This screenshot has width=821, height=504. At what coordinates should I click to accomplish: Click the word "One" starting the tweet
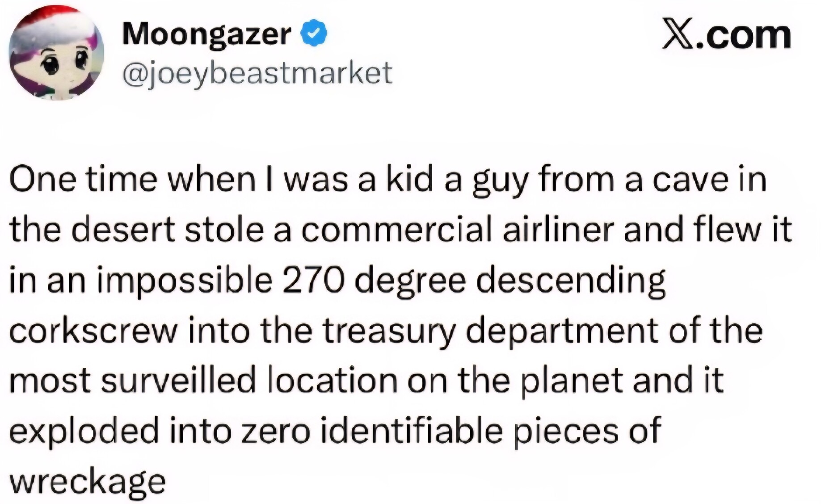39,179
